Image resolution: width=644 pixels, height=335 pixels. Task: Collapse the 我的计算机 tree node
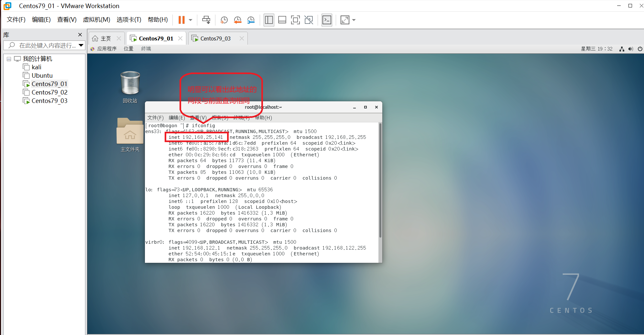(x=9, y=59)
